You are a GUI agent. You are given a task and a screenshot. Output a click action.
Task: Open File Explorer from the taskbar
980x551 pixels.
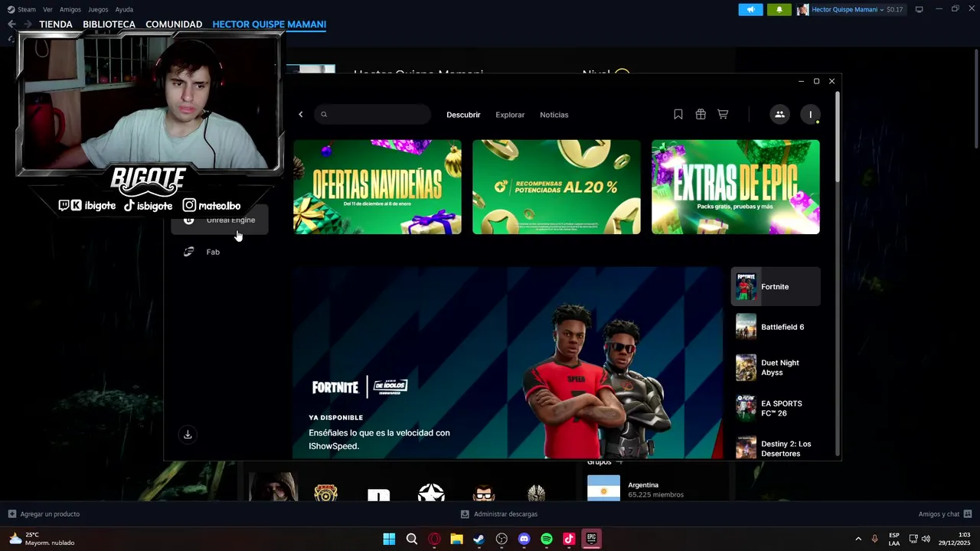point(457,539)
